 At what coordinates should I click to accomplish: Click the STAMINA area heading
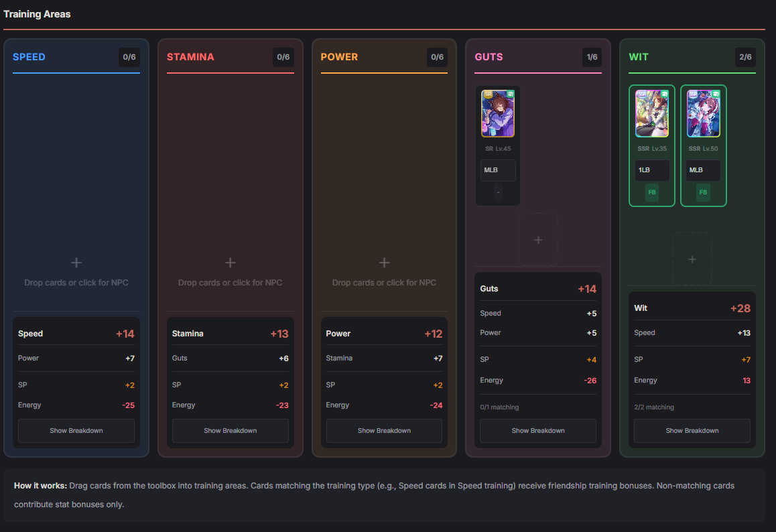tap(190, 57)
